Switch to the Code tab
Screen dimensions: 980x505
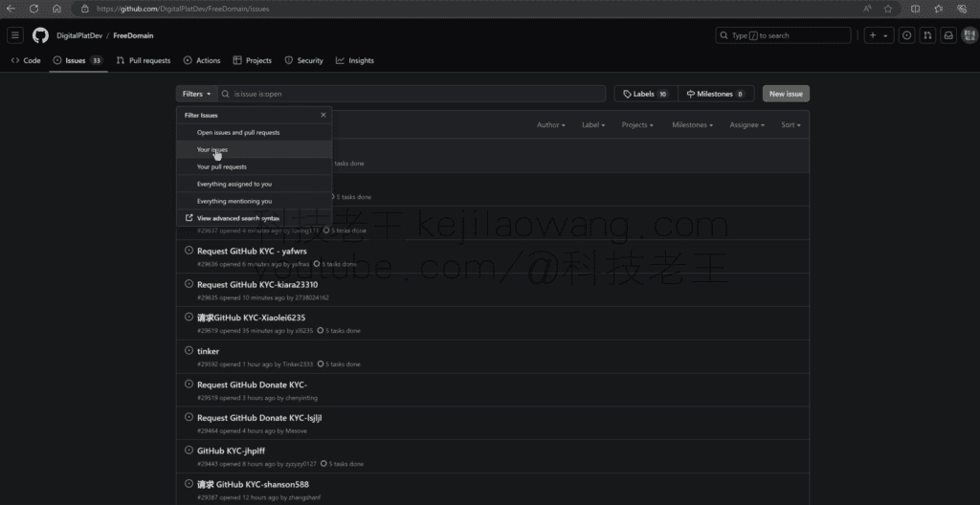[26, 60]
